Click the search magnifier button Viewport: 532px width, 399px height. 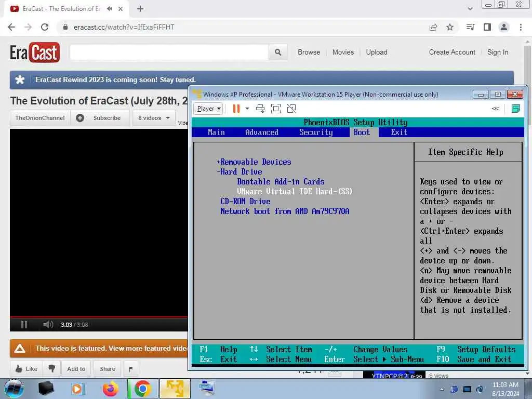coord(278,52)
